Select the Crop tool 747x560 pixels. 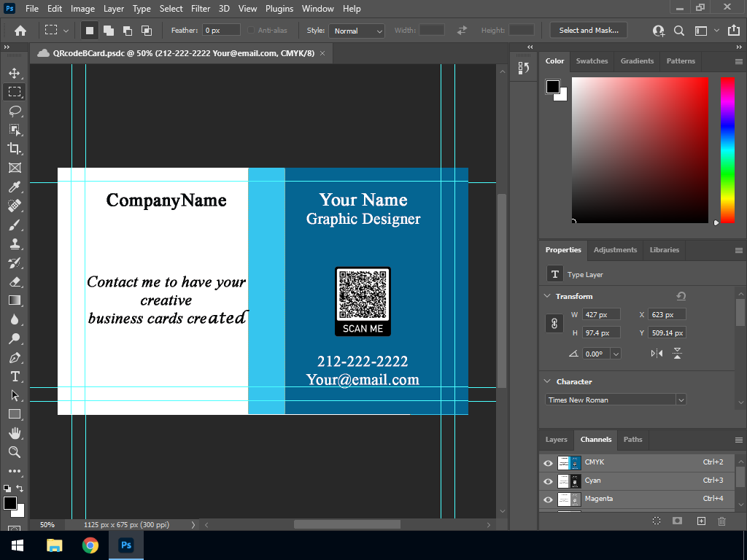coord(15,149)
